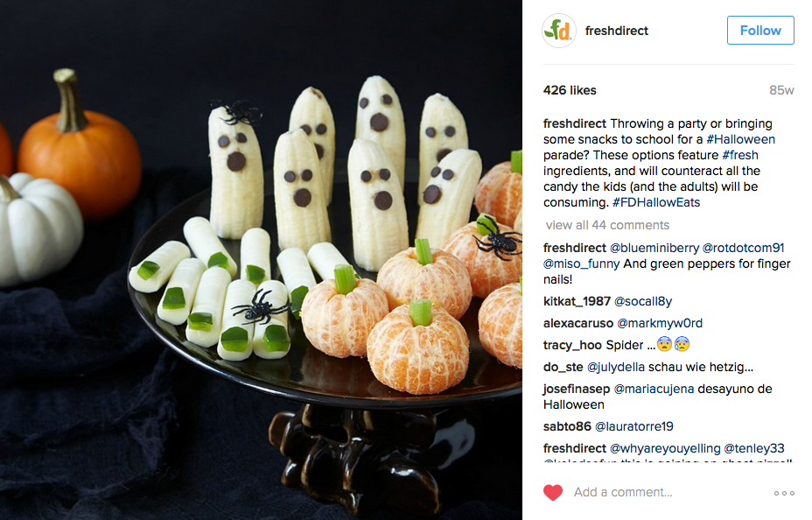Viewport: 812px width, 520px height.
Task: Open the #FDHallowEats hashtag
Action: (x=656, y=202)
